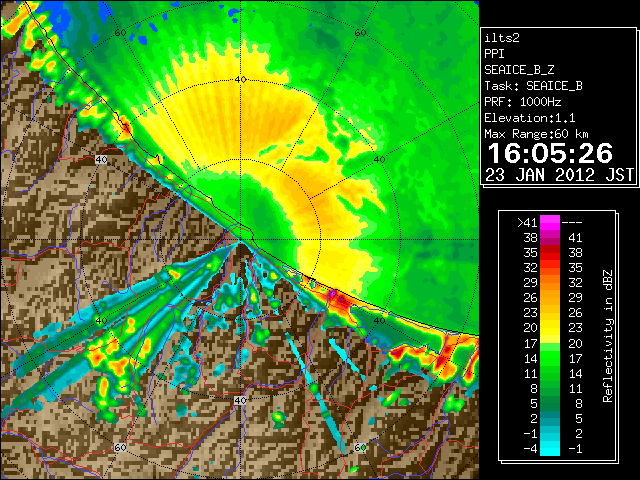Click the 'Task: SEAICE_B' line
Viewport: 640px width, 480px height.
(533, 86)
